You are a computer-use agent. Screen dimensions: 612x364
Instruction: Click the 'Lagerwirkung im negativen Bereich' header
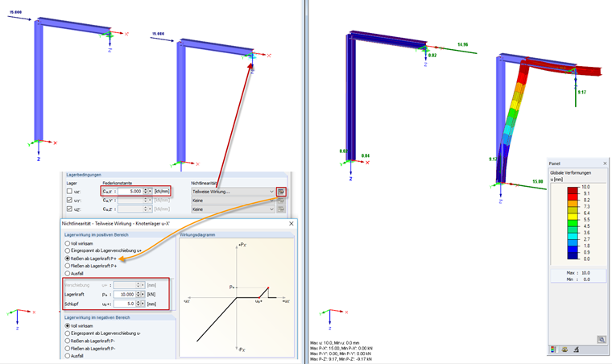pyautogui.click(x=97, y=317)
